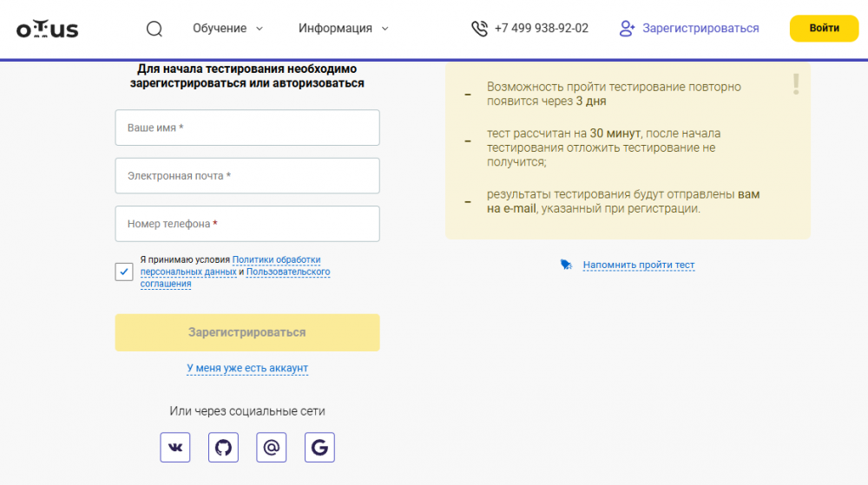Sign in with Mail.ru @ icon

click(x=271, y=447)
